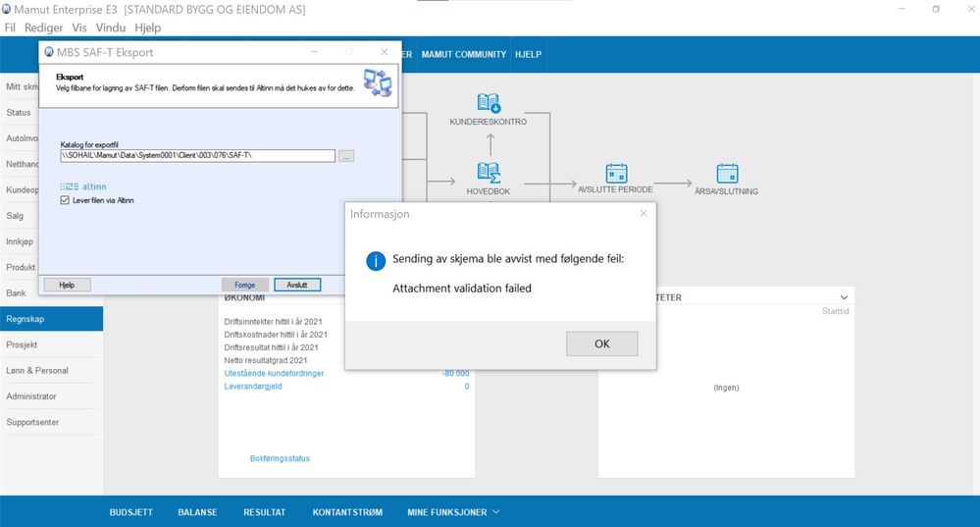The width and height of the screenshot is (980, 527).
Task: Click the Mamut app icon in title bar
Action: (6, 10)
